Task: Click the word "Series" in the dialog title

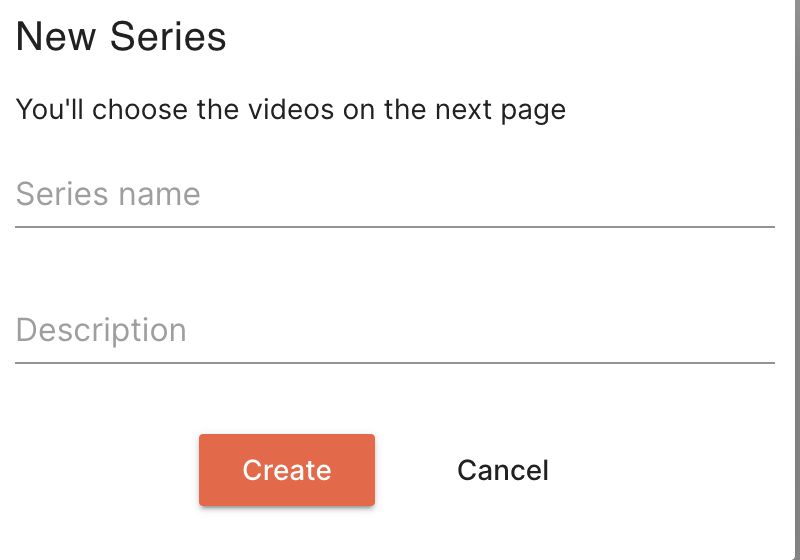Action: tap(168, 38)
